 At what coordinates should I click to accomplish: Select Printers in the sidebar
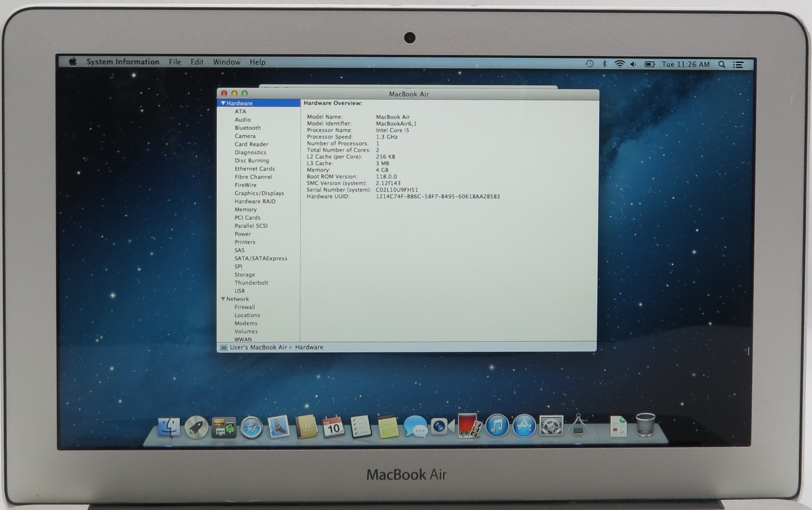245,242
